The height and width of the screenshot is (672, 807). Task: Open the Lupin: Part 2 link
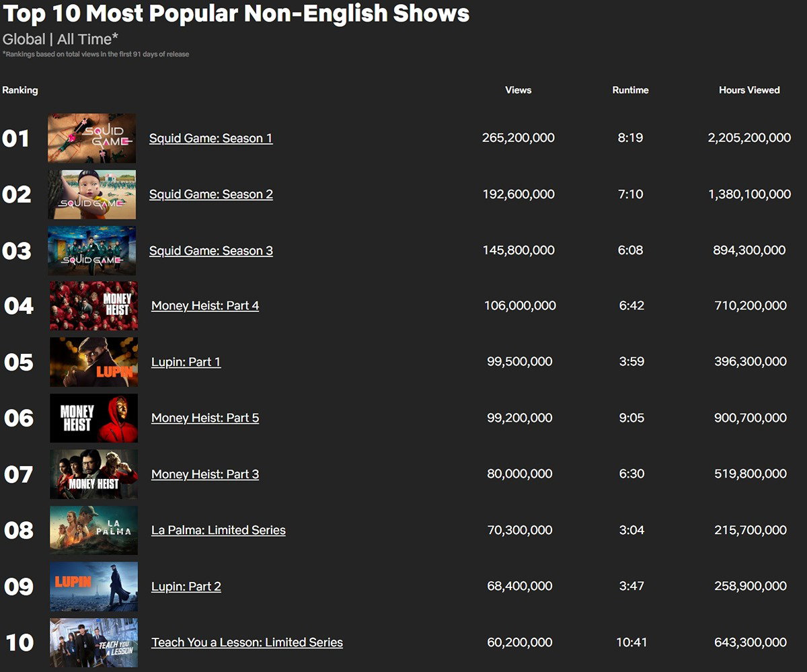tap(186, 587)
